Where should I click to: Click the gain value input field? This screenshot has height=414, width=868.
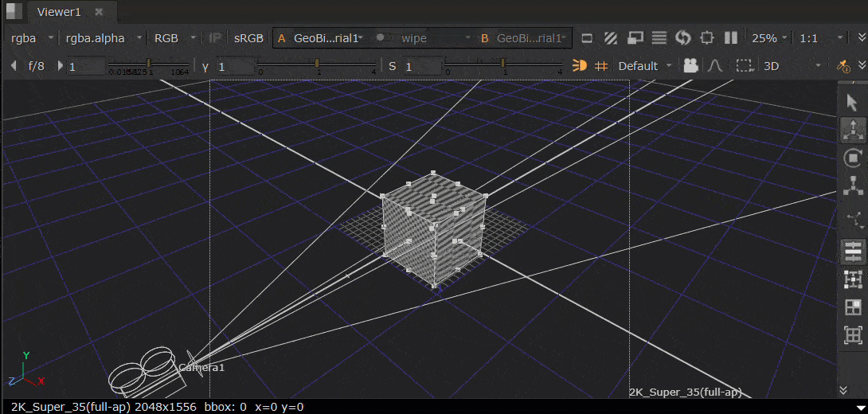[85, 67]
